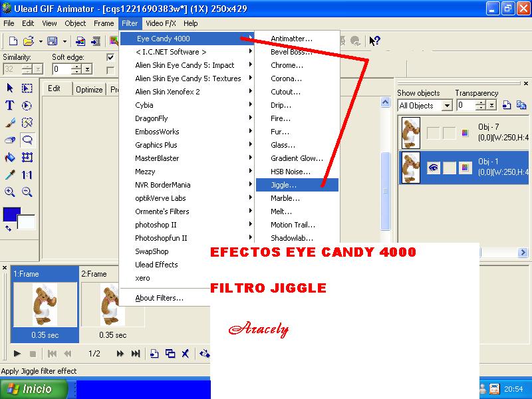
Task: Open the All Objects dropdown
Action: click(447, 106)
